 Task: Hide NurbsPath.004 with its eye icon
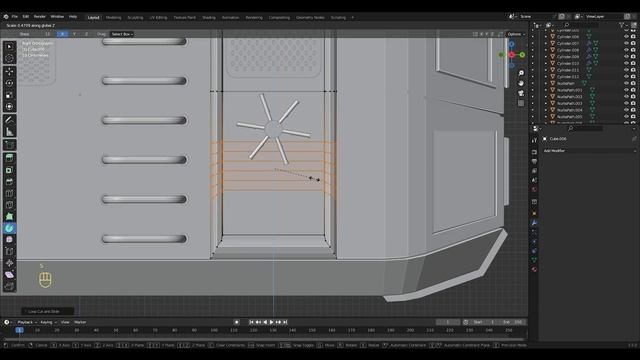(627, 110)
